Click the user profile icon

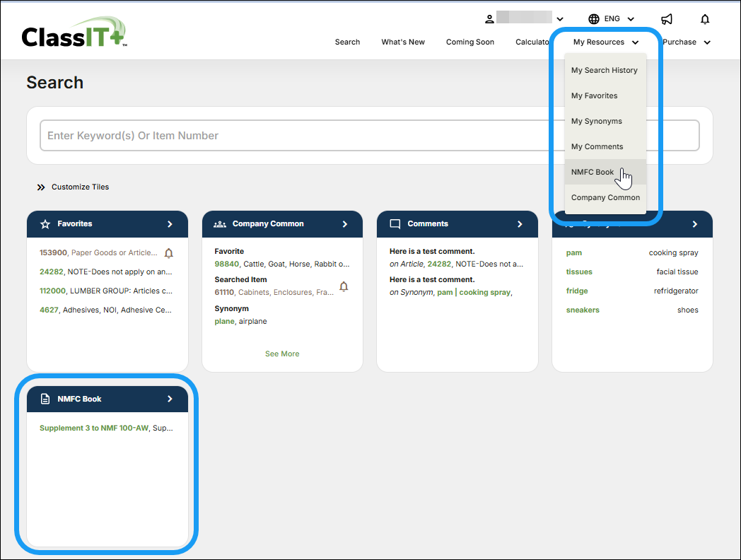pyautogui.click(x=489, y=19)
